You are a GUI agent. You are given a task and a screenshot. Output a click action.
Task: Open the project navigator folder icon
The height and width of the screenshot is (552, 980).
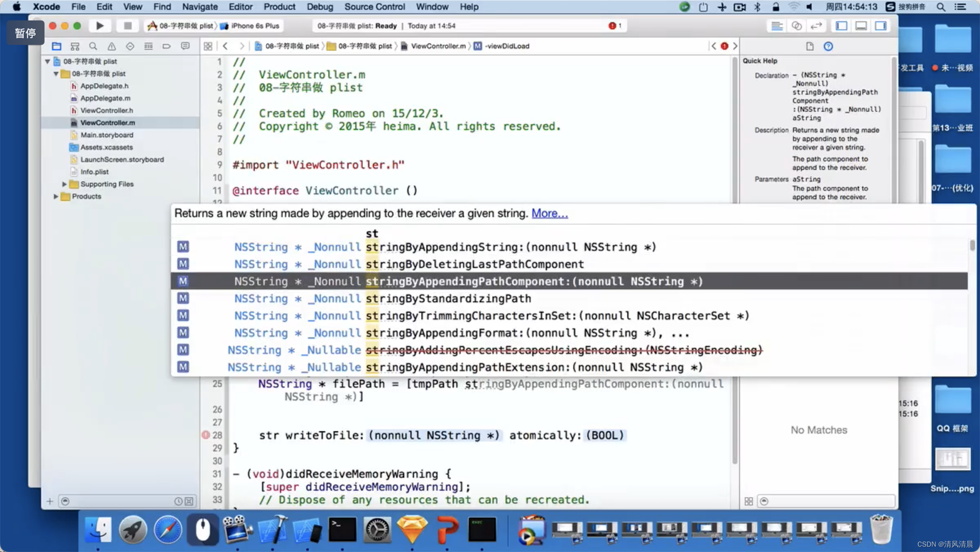coord(56,46)
